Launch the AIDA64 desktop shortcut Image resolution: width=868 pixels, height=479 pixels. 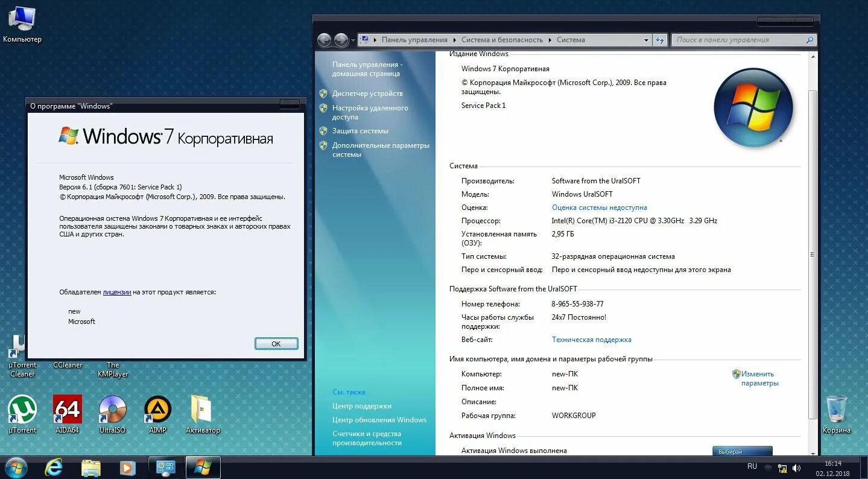(68, 414)
